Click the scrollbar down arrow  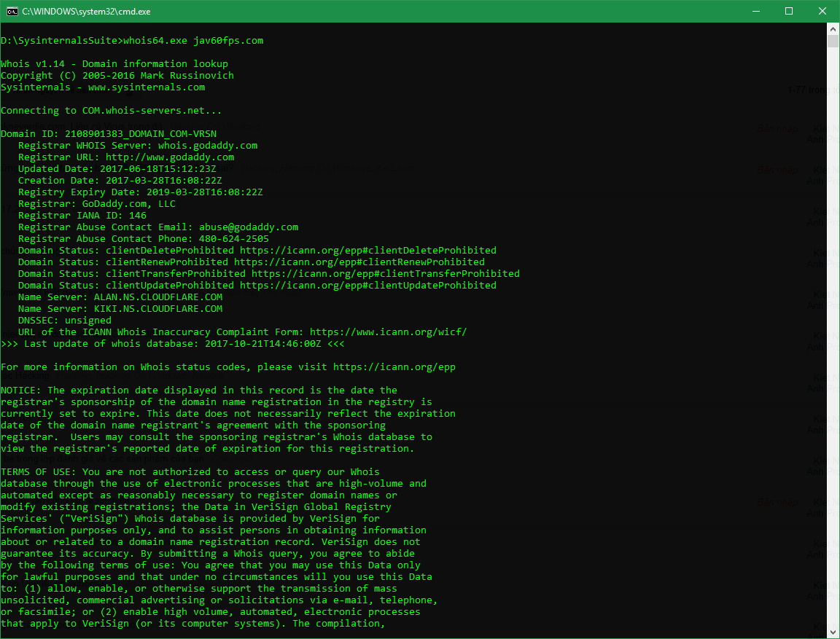pyautogui.click(x=833, y=632)
